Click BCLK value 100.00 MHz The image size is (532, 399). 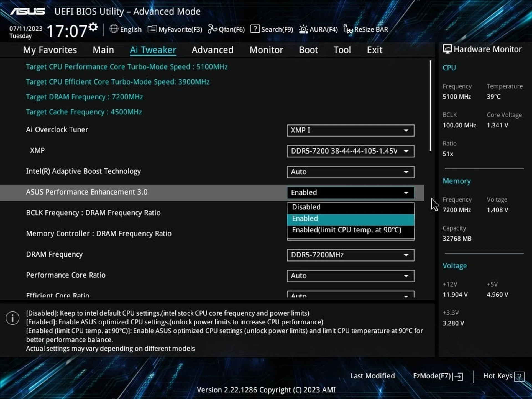click(x=459, y=125)
